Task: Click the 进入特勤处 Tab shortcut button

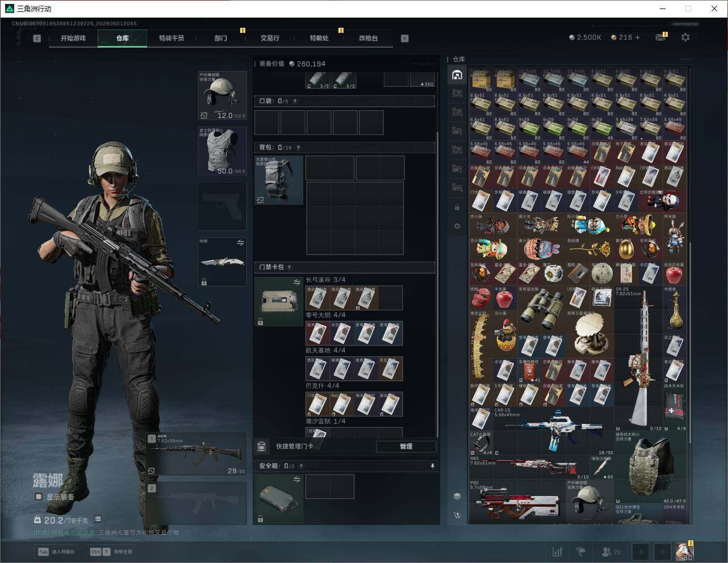Action: tap(56, 552)
